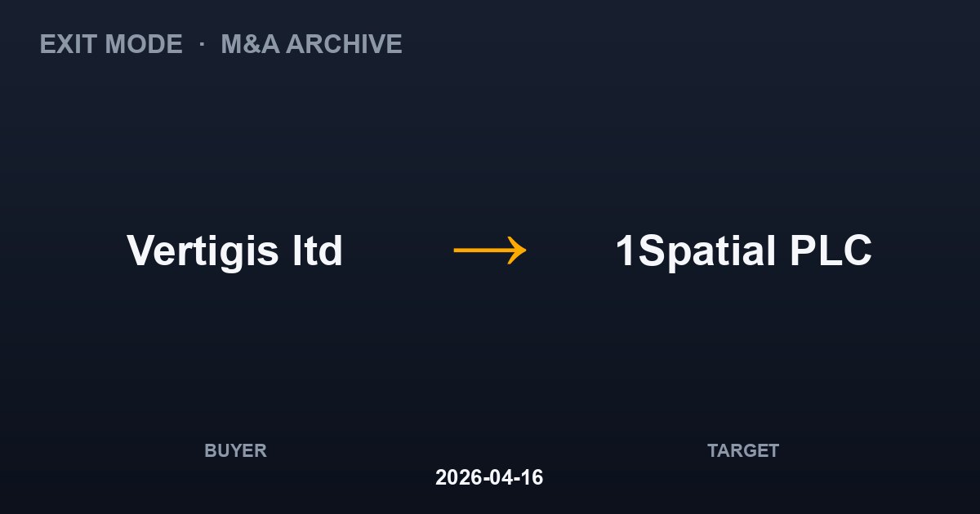Click the buyer name Vertigis ltd
The width and height of the screenshot is (980, 514).
pos(235,250)
